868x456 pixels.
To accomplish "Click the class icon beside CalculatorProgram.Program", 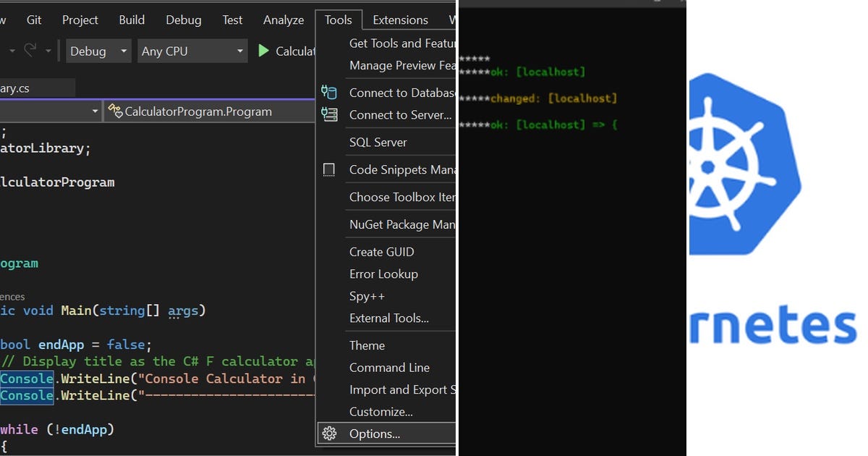I will [x=115, y=111].
